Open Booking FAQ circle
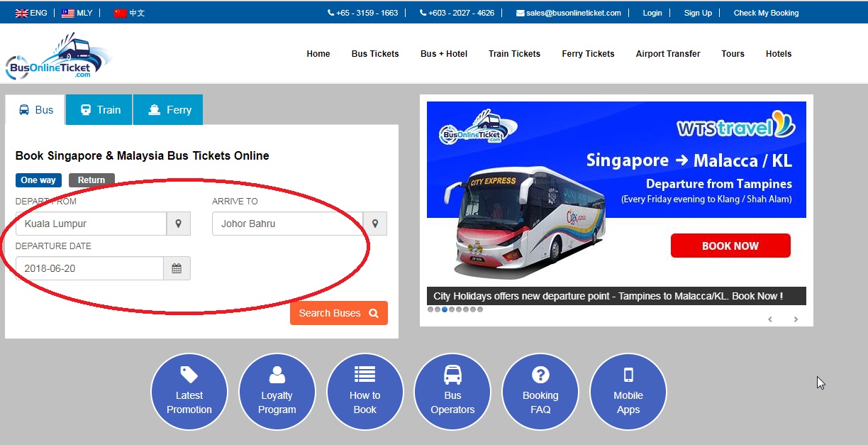Image resolution: width=868 pixels, height=445 pixels. pyautogui.click(x=540, y=392)
